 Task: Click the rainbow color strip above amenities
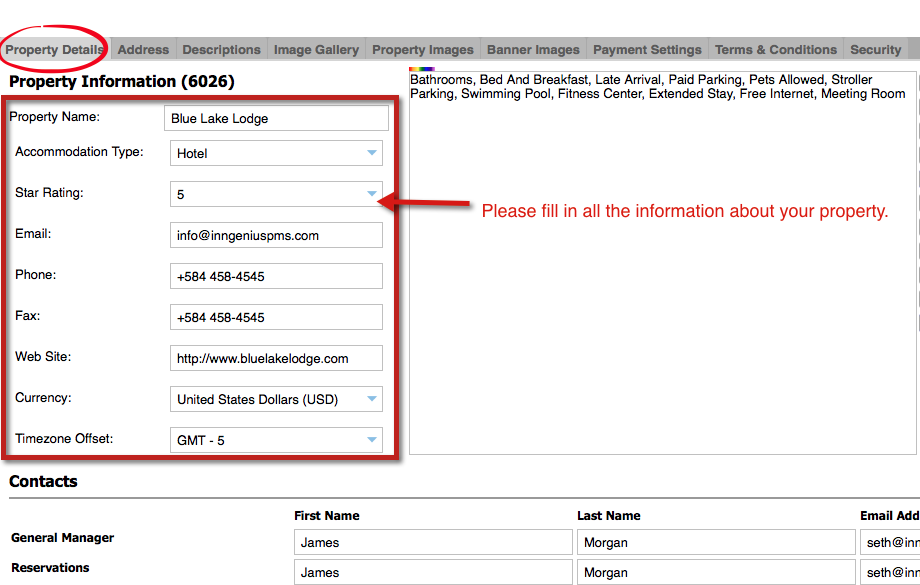(422, 69)
